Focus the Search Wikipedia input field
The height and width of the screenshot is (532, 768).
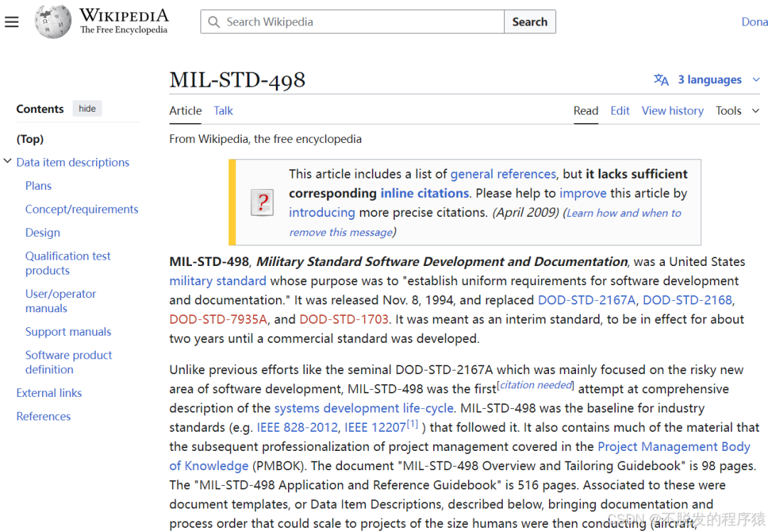353,21
